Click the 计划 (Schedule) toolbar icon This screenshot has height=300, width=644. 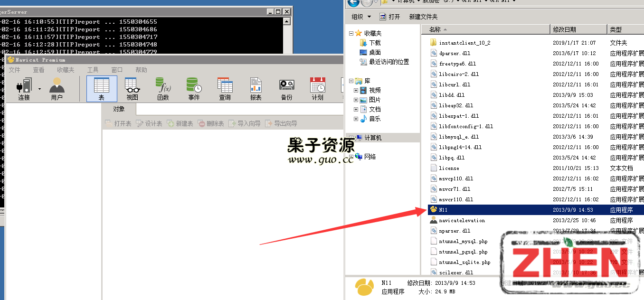(x=317, y=89)
